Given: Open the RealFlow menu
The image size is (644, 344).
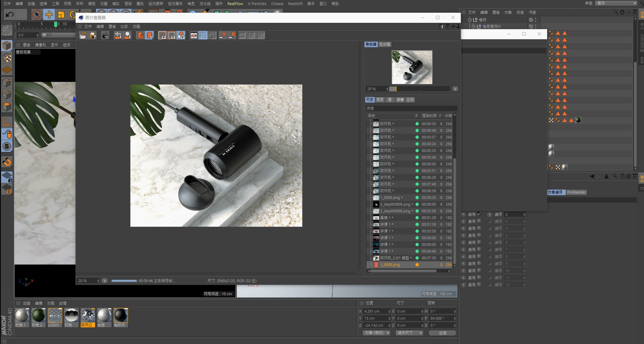Looking at the screenshot, I should coord(235,4).
